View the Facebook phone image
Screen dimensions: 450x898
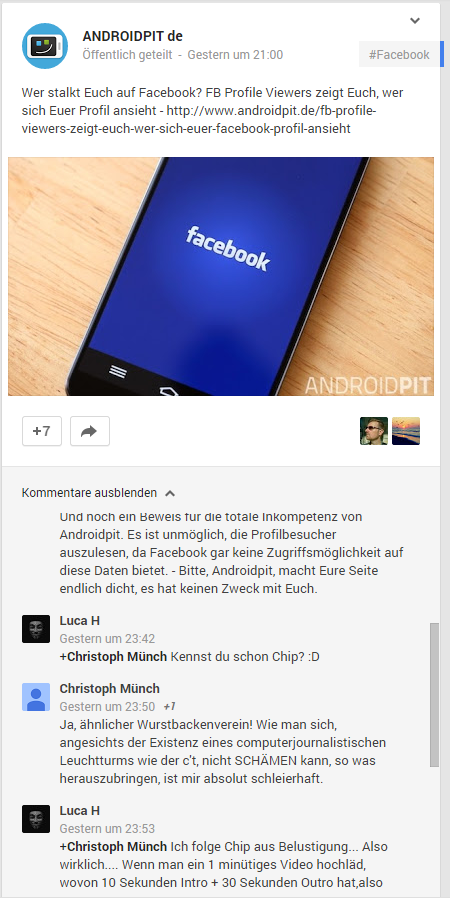point(221,277)
